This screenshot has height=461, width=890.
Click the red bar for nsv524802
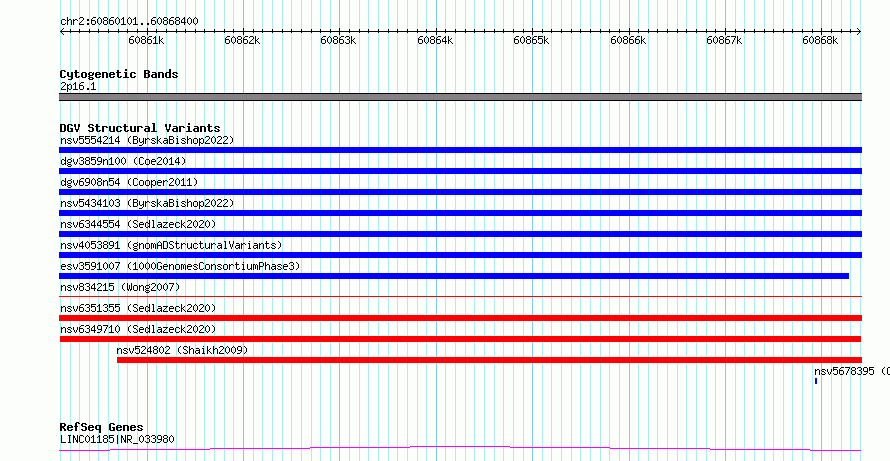(489, 360)
